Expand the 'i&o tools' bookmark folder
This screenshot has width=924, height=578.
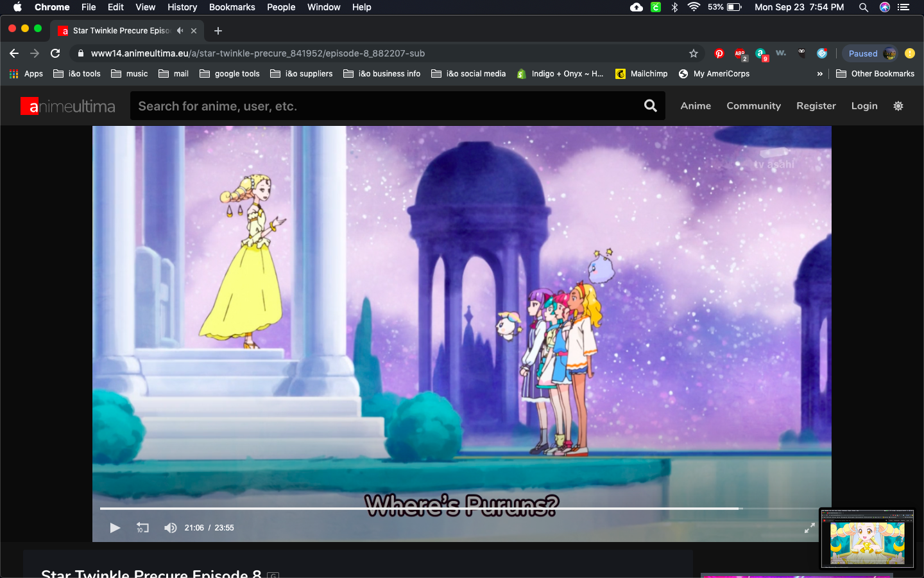tap(77, 74)
